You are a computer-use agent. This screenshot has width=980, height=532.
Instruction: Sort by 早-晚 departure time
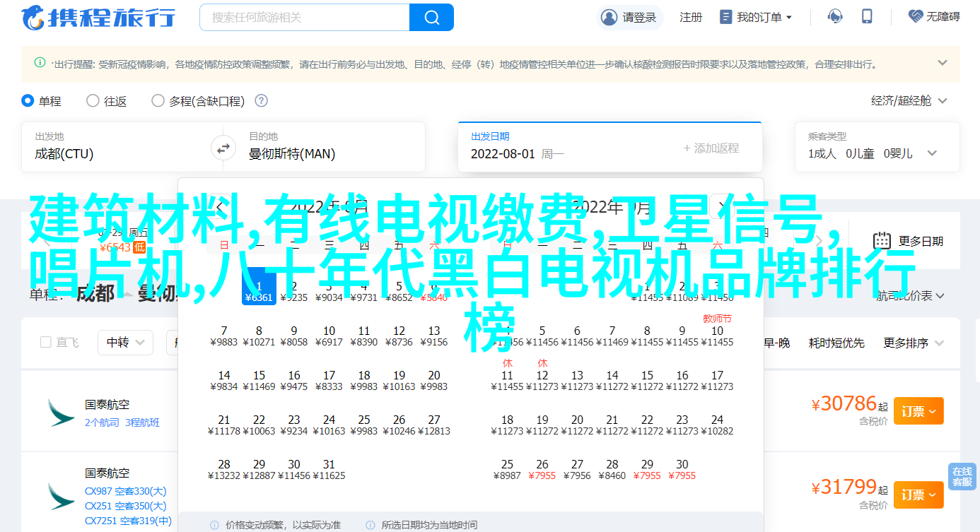776,343
